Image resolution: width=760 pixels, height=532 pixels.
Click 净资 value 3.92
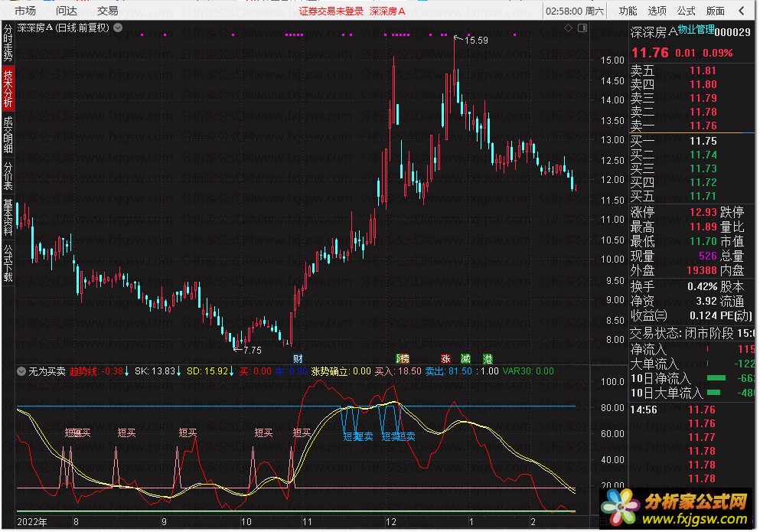[706, 301]
